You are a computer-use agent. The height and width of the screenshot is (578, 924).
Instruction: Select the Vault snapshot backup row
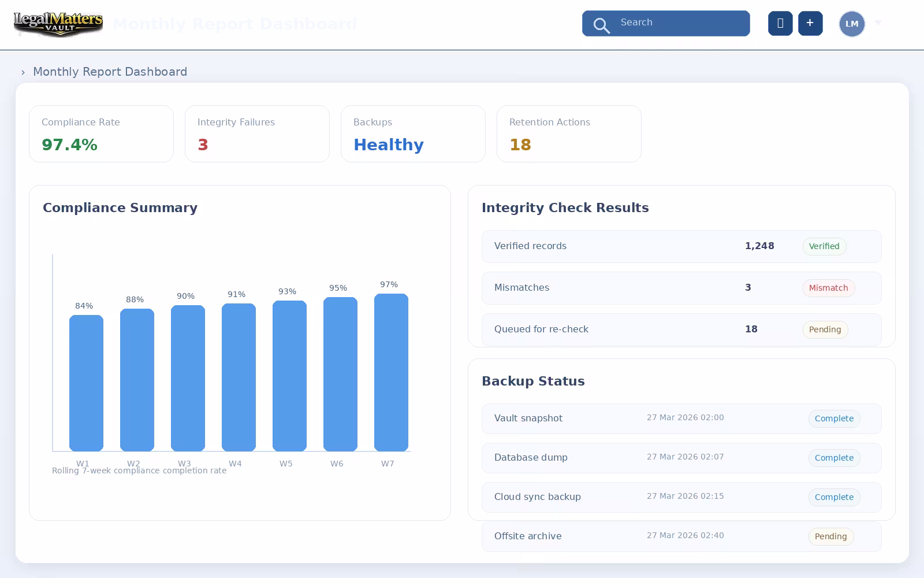coord(681,418)
